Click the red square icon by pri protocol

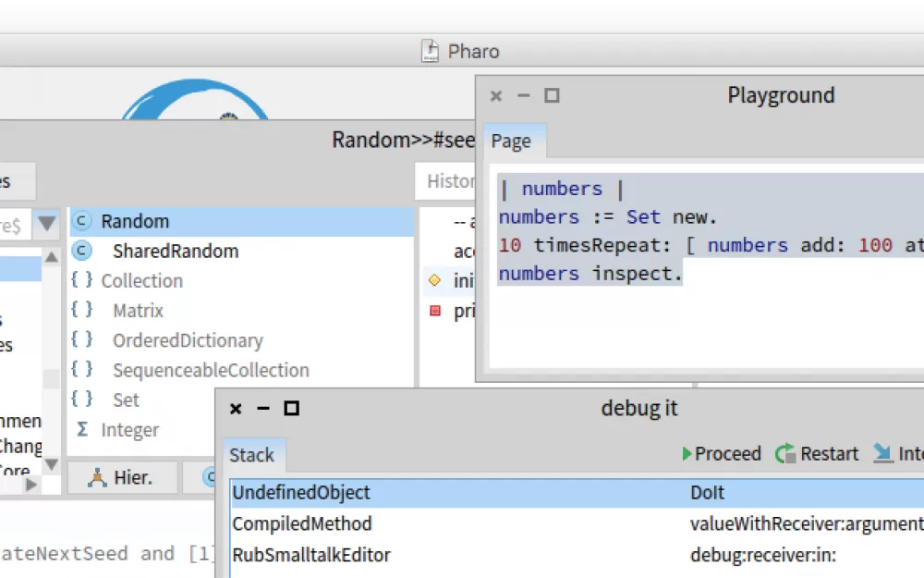tap(435, 310)
